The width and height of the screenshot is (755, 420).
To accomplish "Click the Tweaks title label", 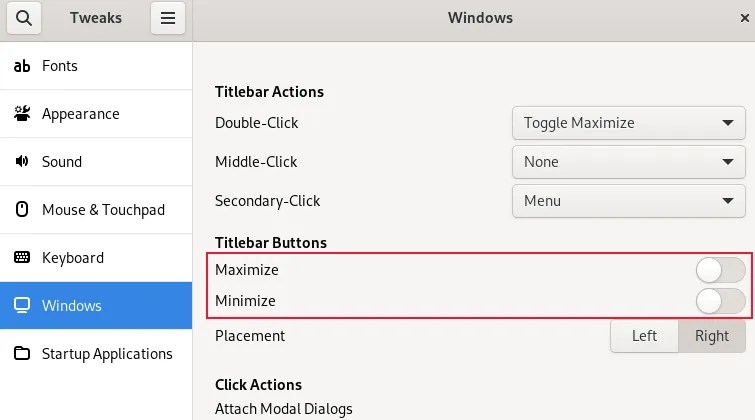I will [x=96, y=18].
